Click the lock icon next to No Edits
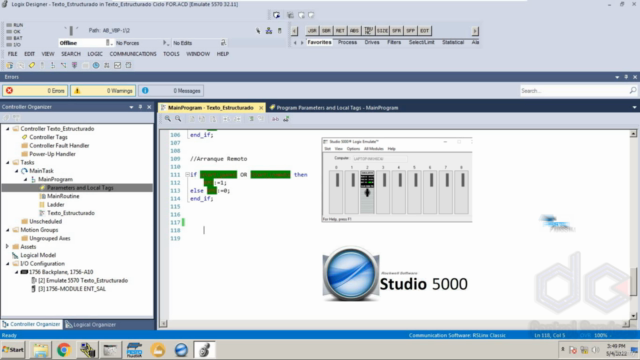This screenshot has height=360, width=640. click(x=223, y=43)
